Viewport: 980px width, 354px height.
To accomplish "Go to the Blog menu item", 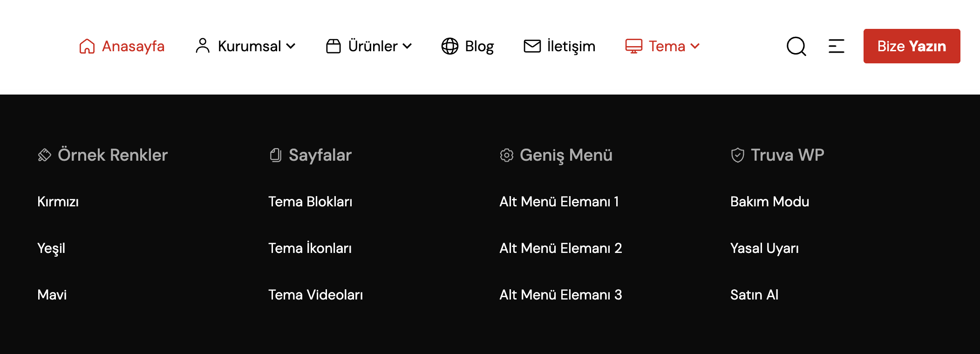I will point(479,46).
